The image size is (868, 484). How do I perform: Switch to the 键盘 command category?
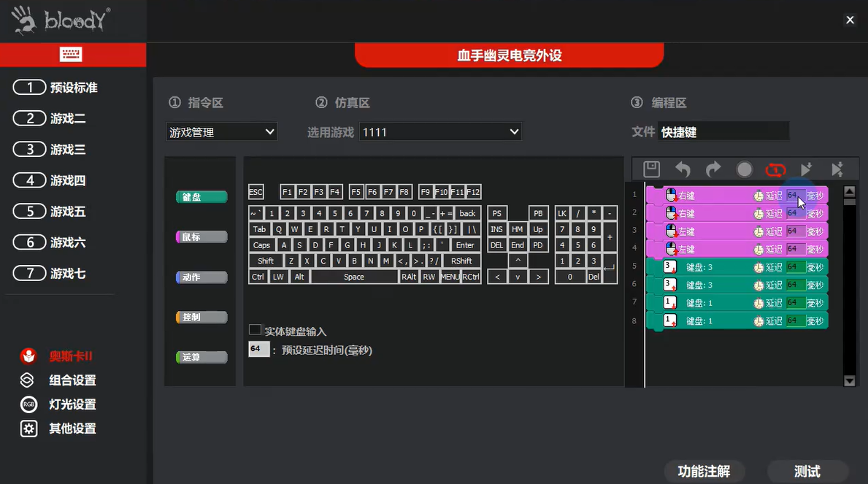(x=201, y=197)
